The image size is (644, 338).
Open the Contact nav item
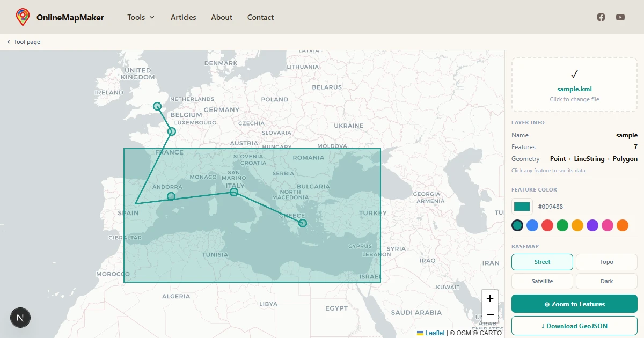[x=261, y=17]
